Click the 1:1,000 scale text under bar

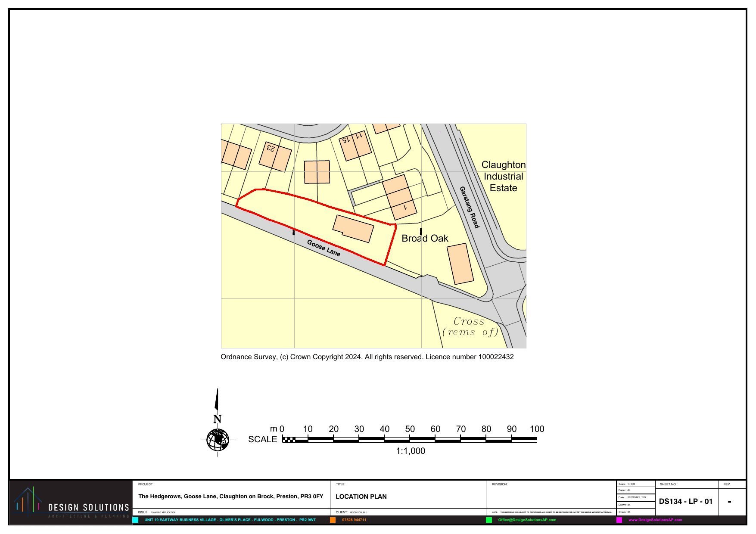point(410,451)
